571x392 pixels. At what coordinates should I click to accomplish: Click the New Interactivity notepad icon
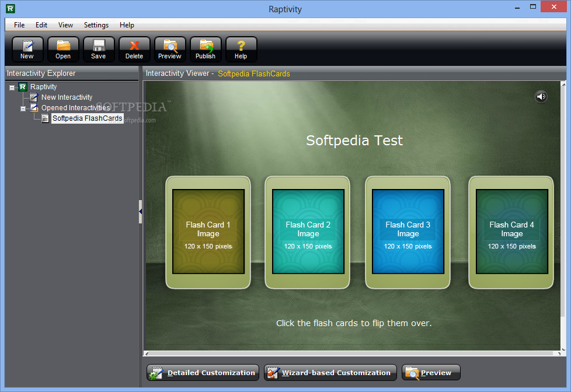(x=34, y=97)
